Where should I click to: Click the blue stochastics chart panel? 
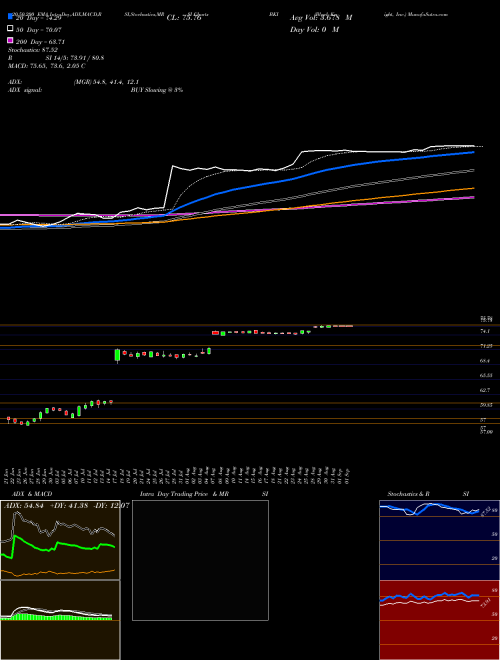439,540
